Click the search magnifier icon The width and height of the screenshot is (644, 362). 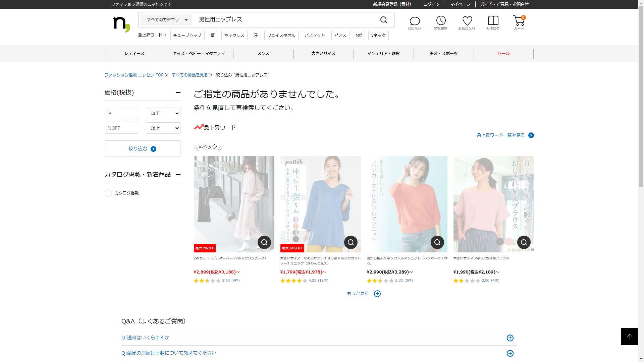click(384, 20)
